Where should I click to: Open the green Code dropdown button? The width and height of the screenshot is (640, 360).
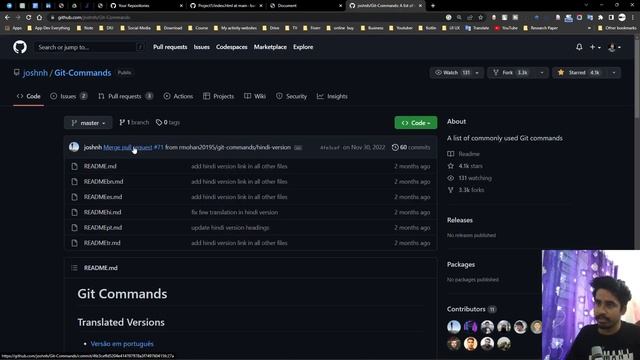416,123
